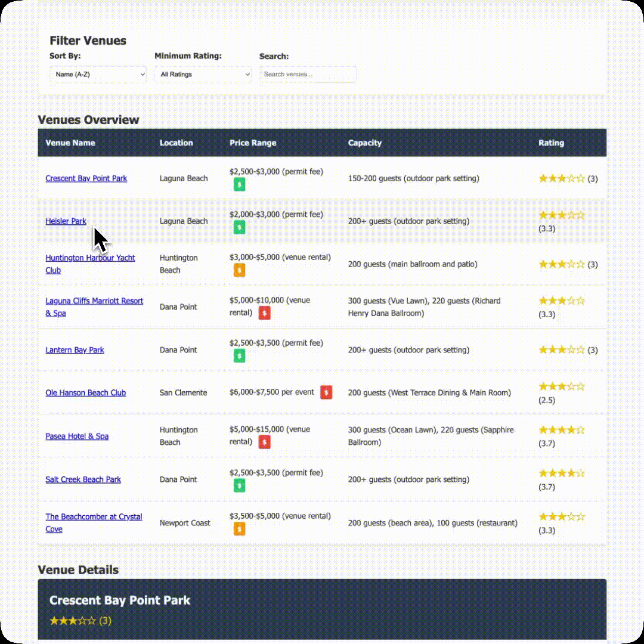Click orange price badge in Beachcomber at Crystal Cove row
The height and width of the screenshot is (644, 644).
(x=239, y=529)
